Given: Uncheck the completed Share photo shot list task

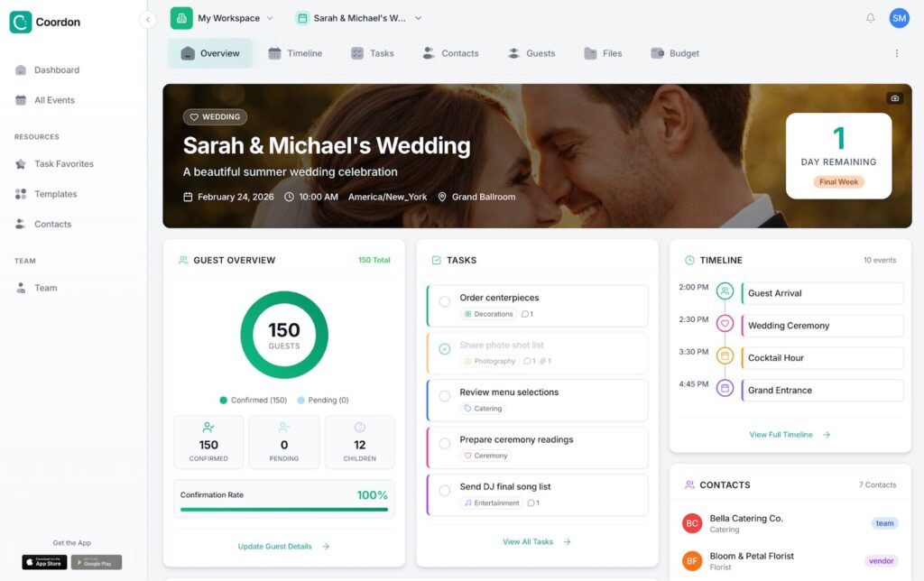Looking at the screenshot, I should click(x=443, y=350).
